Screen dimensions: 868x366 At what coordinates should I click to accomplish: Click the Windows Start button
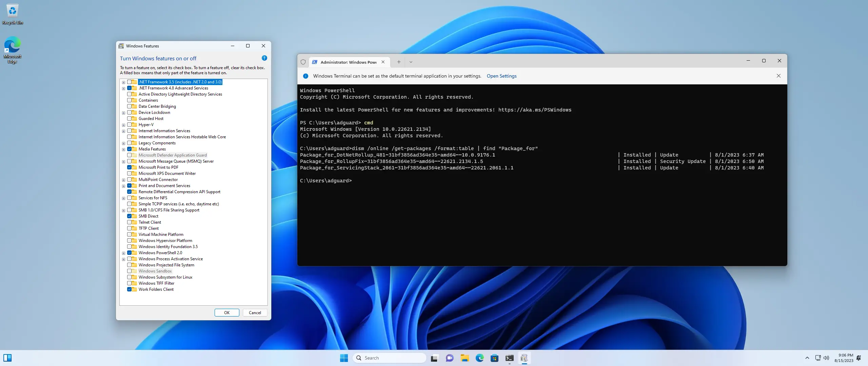tap(344, 358)
